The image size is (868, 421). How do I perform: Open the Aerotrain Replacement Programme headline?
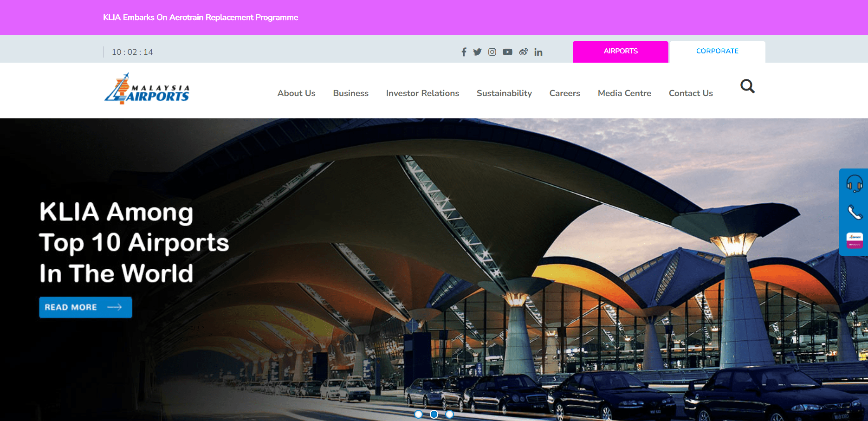[x=201, y=17]
